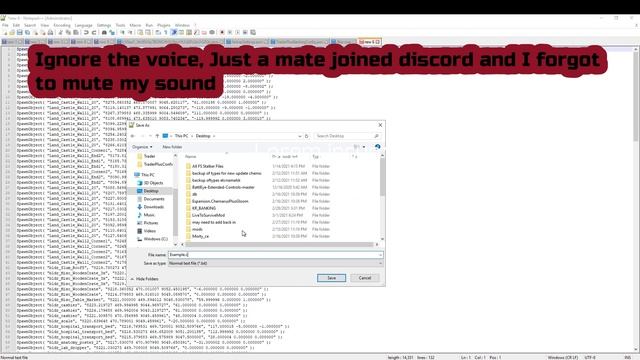Select the KR_BANKING folder
640x360 pixels.
(x=204, y=208)
